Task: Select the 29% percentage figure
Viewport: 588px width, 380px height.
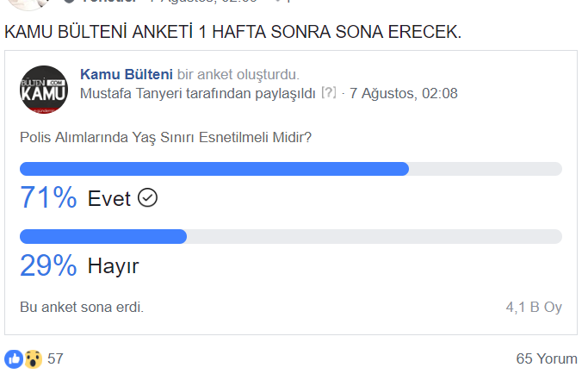Action: 48,266
